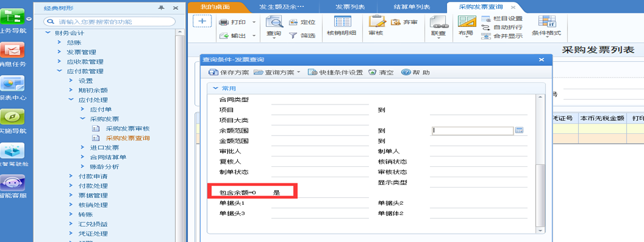Viewport: 644px width, 242px height.
Task: Click the 筛选 funnel filter icon
Action: coord(293,36)
